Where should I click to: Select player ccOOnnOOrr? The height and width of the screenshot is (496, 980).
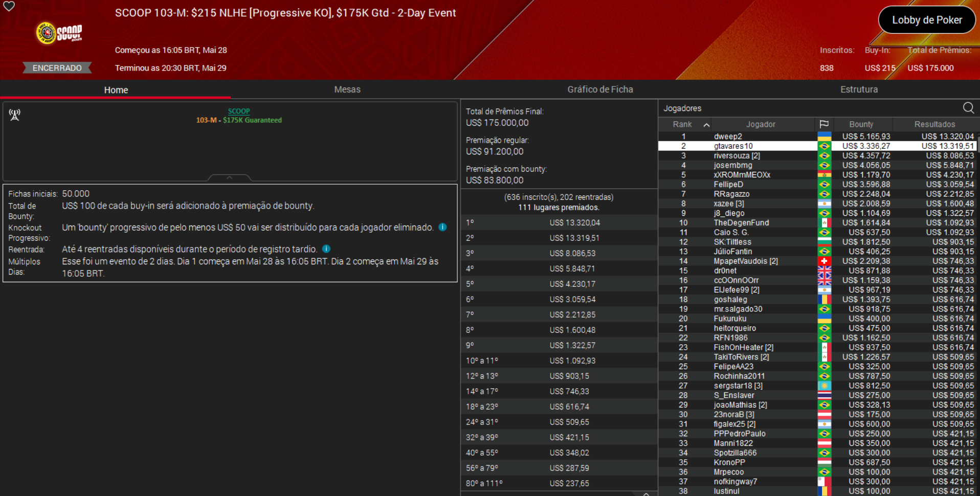tap(818, 280)
